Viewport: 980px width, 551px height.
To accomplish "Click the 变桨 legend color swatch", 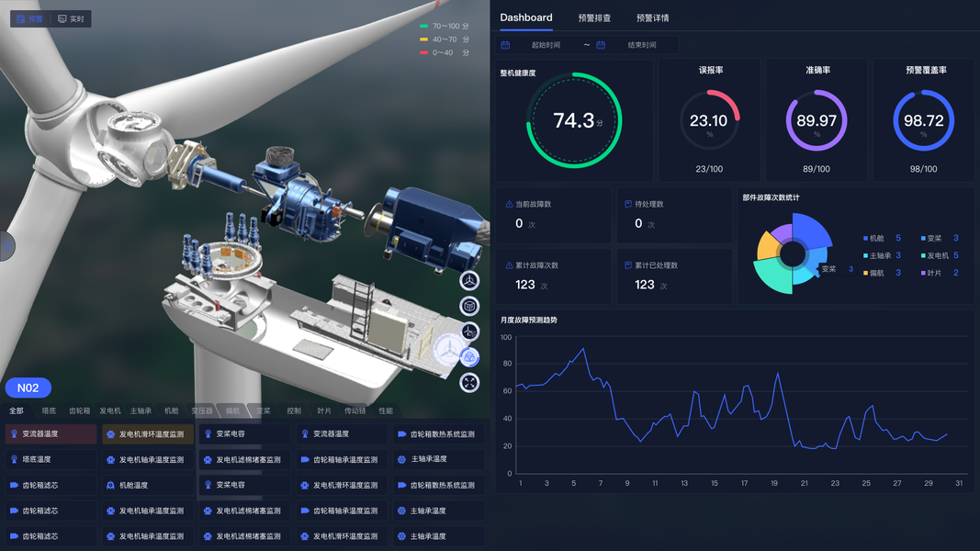I will [923, 238].
